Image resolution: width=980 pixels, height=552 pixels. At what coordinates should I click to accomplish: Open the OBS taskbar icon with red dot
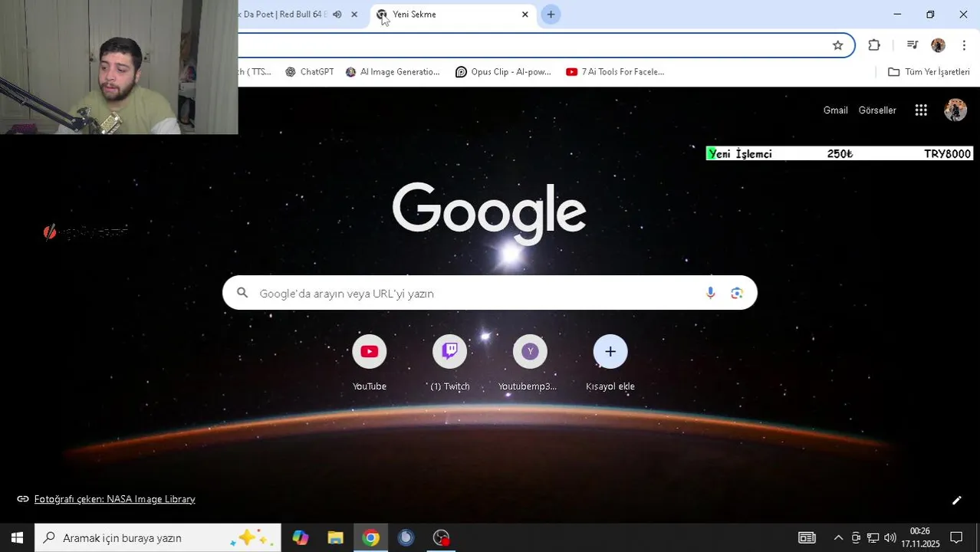(441, 538)
